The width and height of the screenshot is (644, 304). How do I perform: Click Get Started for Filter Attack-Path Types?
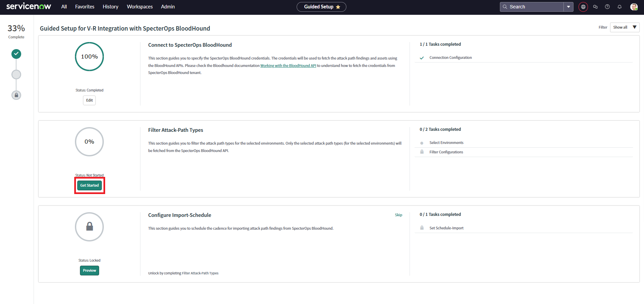89,185
